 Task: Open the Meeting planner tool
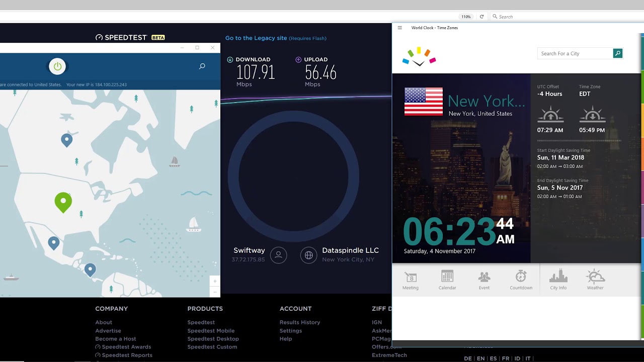coord(411,280)
